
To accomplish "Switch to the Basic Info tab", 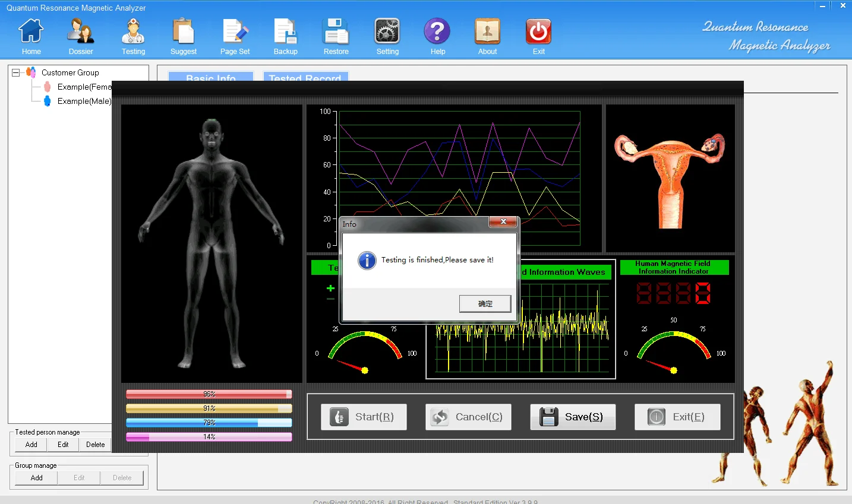I will tap(211, 77).
